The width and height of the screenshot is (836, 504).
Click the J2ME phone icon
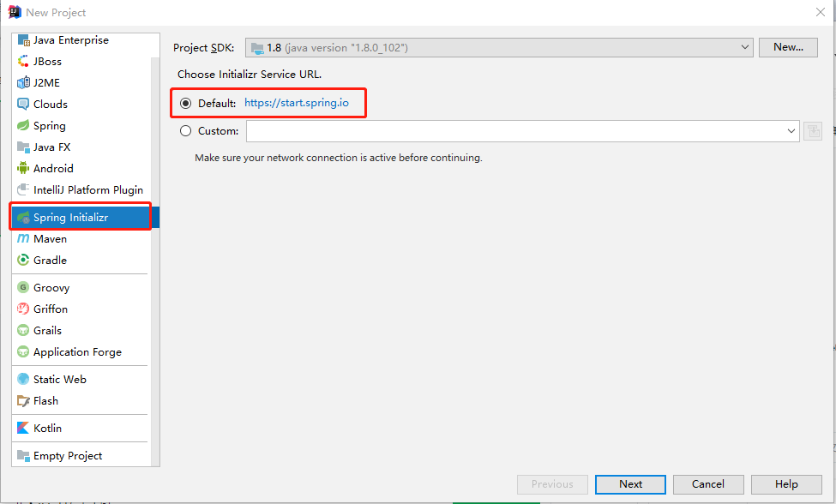[x=23, y=83]
